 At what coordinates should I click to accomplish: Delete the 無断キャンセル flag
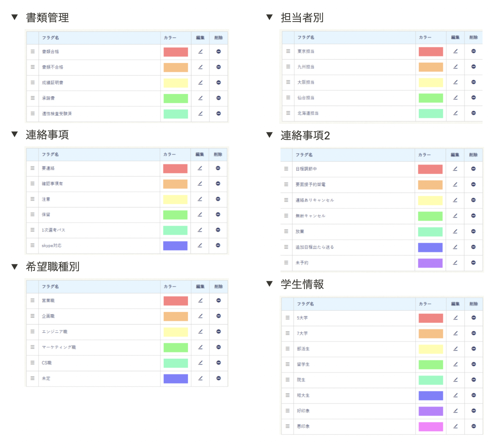coord(473,216)
